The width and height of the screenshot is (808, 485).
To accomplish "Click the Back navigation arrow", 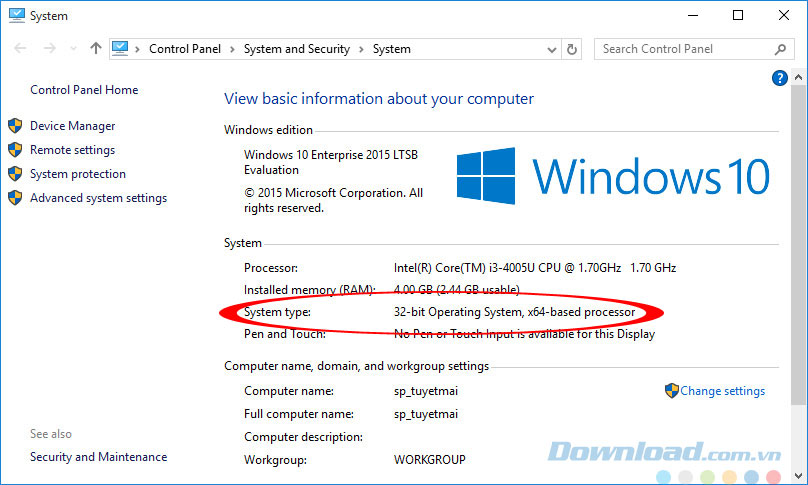I will pos(21,48).
